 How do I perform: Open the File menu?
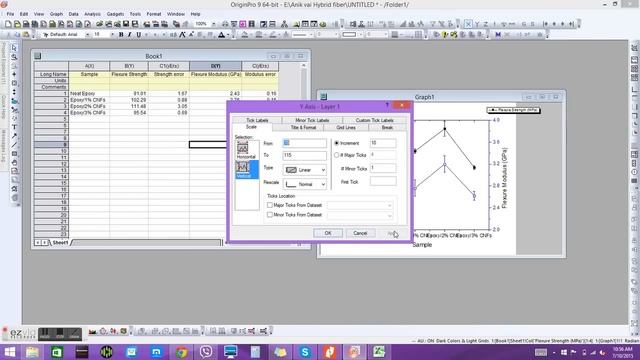point(10,14)
